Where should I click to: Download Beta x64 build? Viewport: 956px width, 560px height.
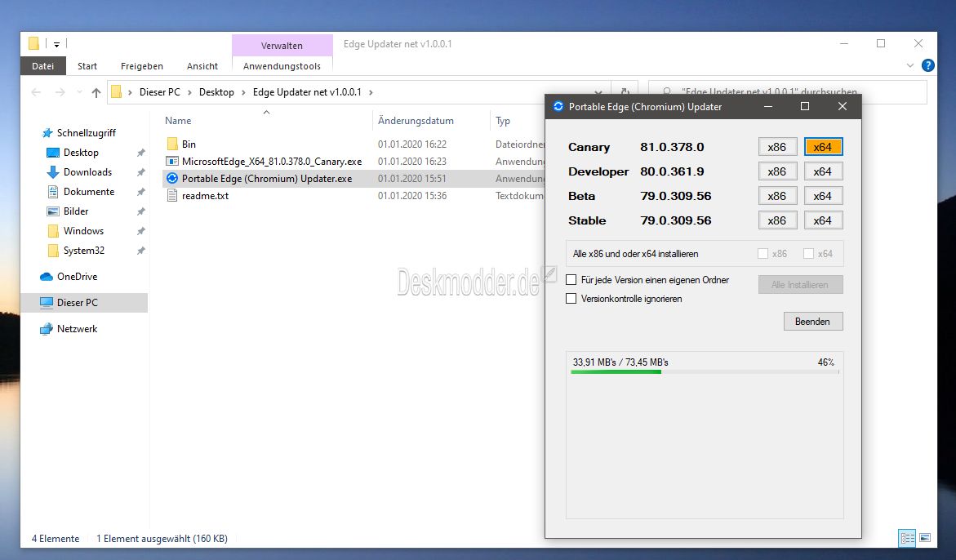(x=823, y=196)
